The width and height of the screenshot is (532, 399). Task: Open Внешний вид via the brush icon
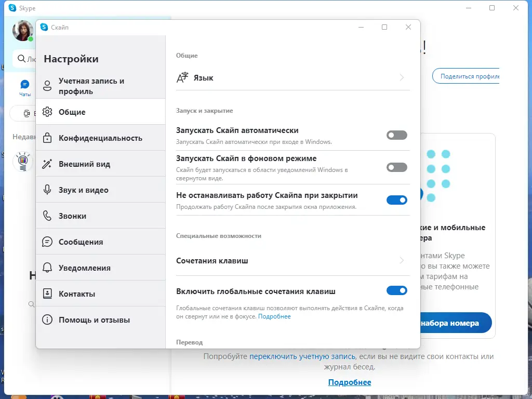click(47, 163)
